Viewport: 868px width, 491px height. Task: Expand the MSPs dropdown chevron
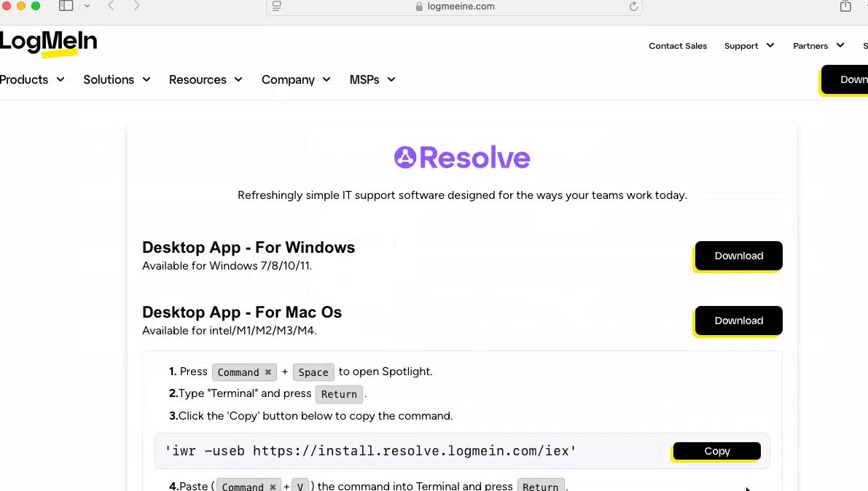(391, 79)
